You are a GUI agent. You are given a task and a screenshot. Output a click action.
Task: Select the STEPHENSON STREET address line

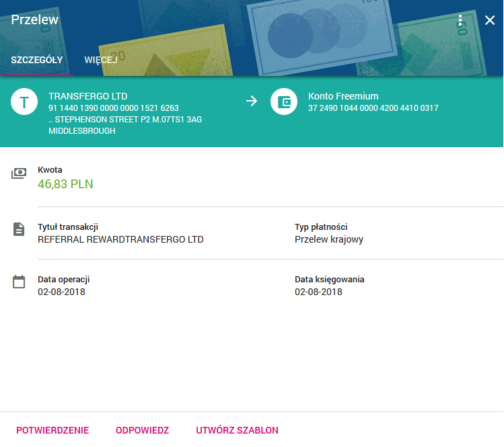pos(125,120)
